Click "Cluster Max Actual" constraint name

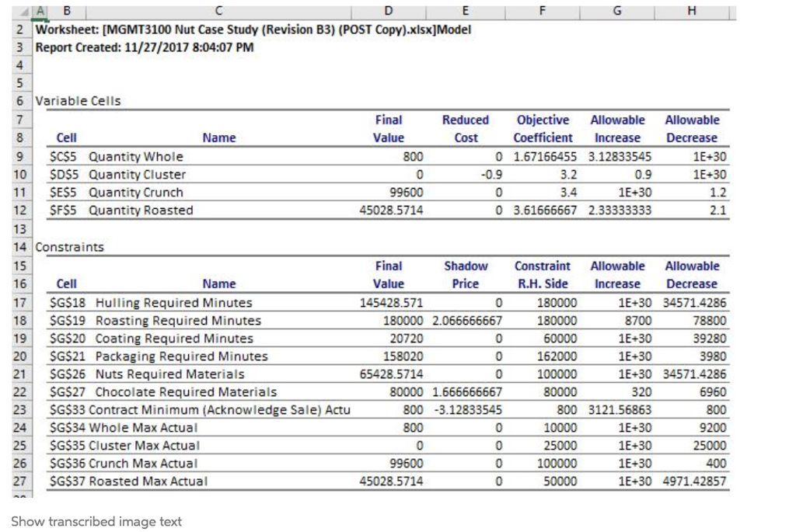point(144,445)
